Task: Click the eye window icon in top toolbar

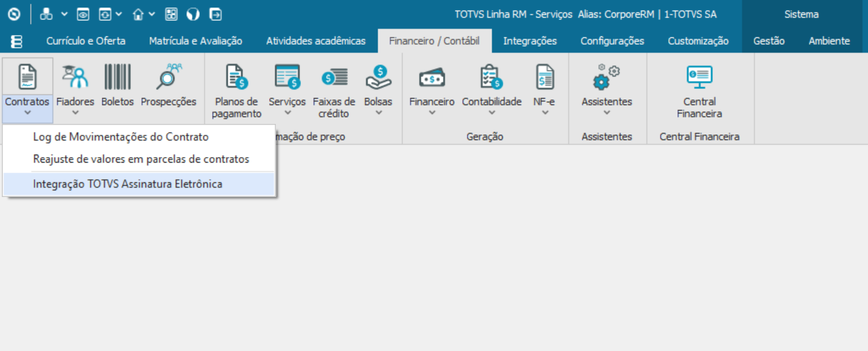Action: (83, 13)
